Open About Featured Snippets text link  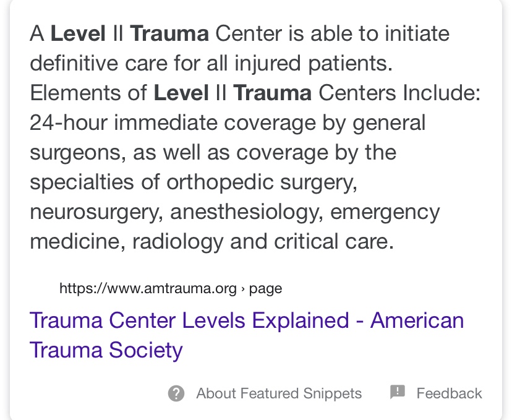pos(279,393)
